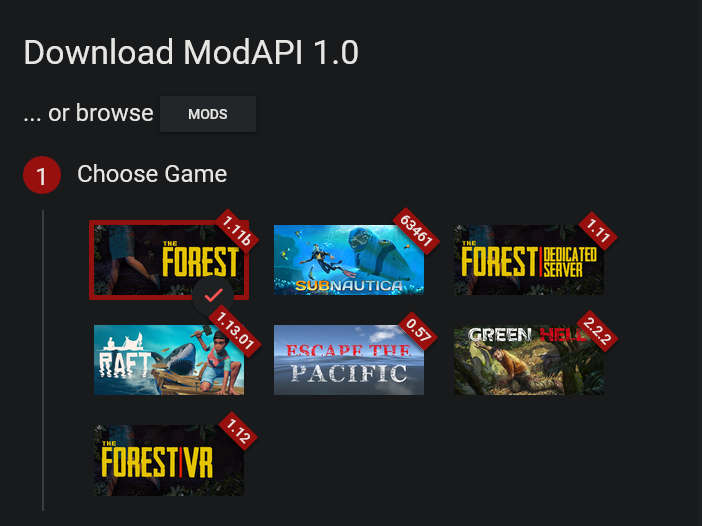Image resolution: width=702 pixels, height=526 pixels.
Task: Pick The Forest VR game tile
Action: 169,460
